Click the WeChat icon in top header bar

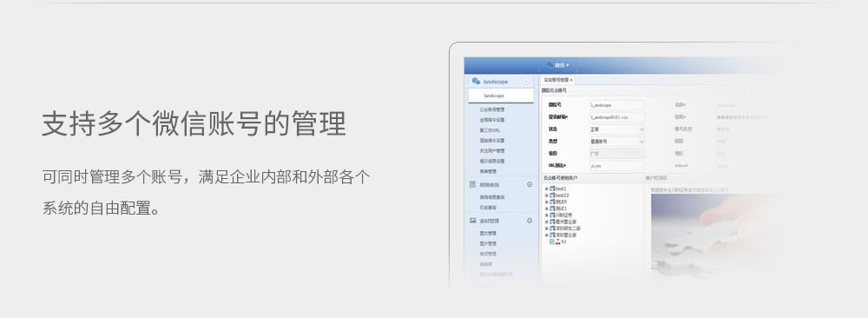click(x=550, y=65)
